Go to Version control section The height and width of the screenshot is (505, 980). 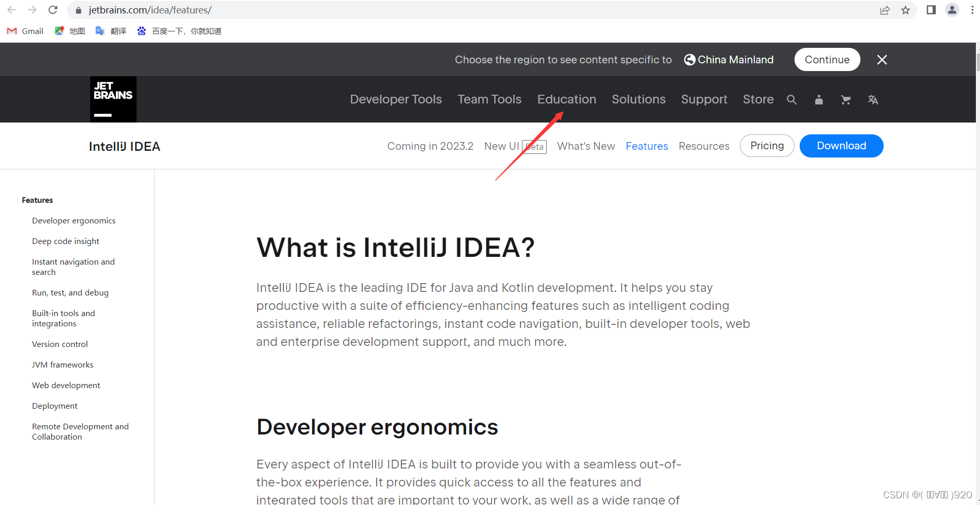click(60, 344)
